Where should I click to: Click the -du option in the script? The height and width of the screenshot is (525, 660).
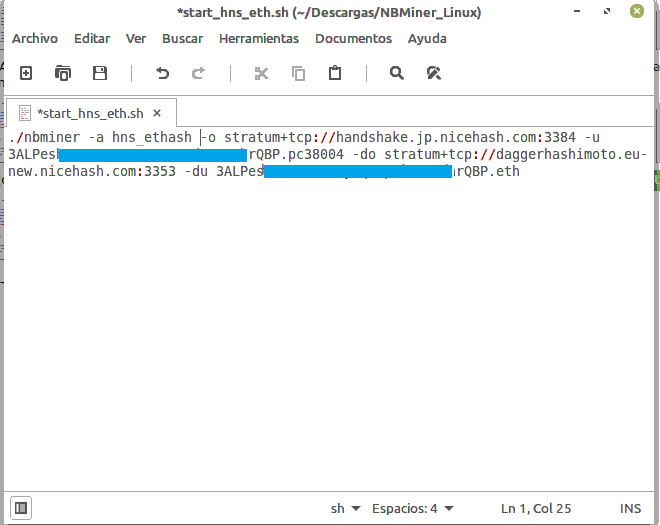pos(196,171)
